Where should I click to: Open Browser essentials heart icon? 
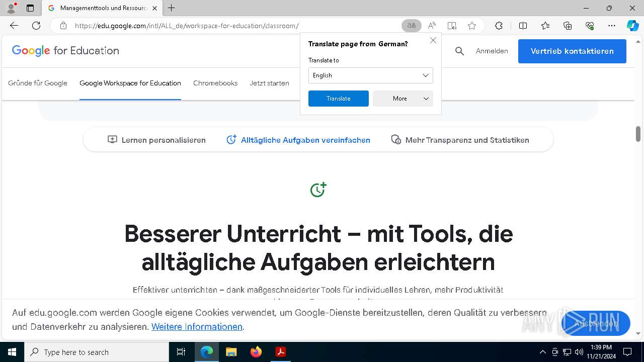click(590, 26)
